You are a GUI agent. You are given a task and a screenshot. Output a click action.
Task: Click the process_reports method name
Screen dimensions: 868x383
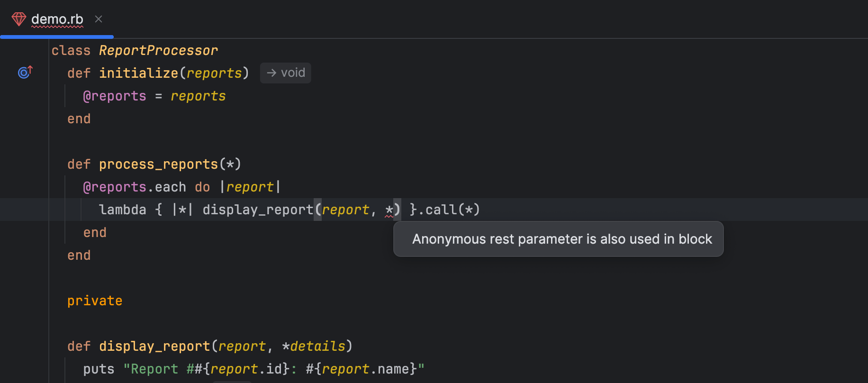pyautogui.click(x=158, y=164)
